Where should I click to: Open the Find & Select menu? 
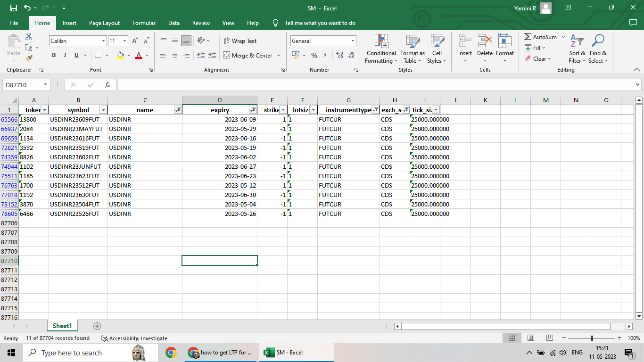click(598, 49)
